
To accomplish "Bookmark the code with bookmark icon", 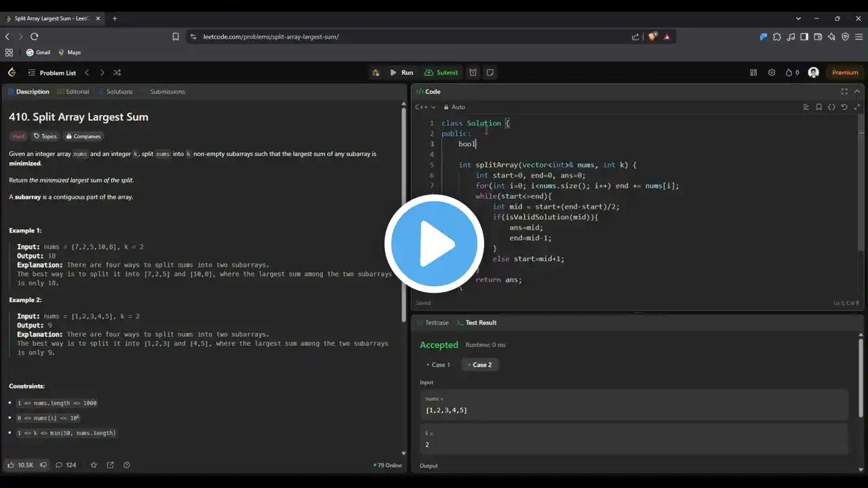I will [x=818, y=107].
